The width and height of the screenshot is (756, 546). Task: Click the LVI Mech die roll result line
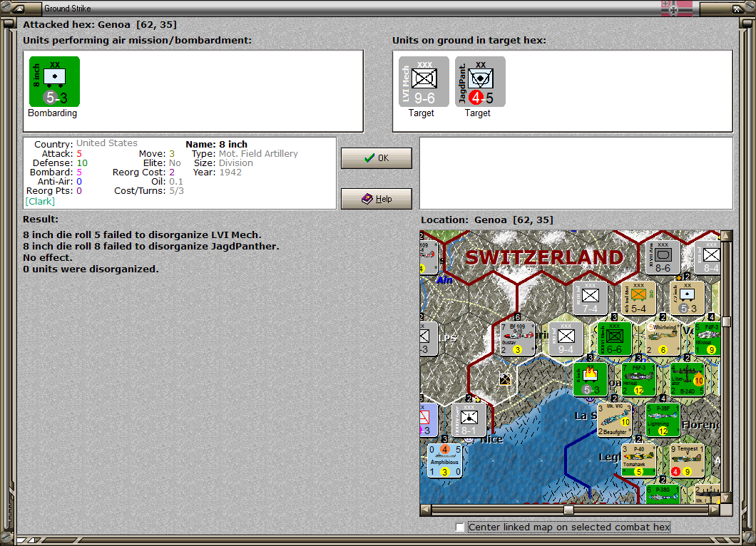(142, 235)
